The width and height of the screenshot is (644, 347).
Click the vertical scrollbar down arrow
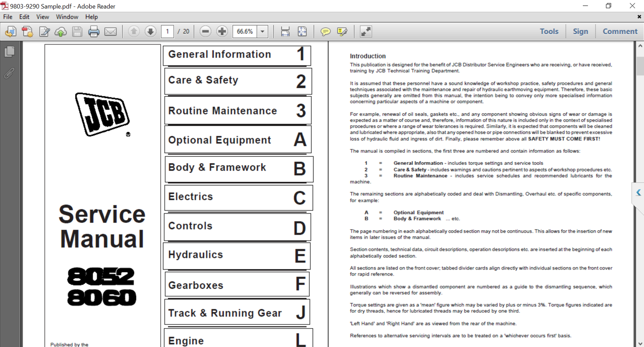coord(640,343)
